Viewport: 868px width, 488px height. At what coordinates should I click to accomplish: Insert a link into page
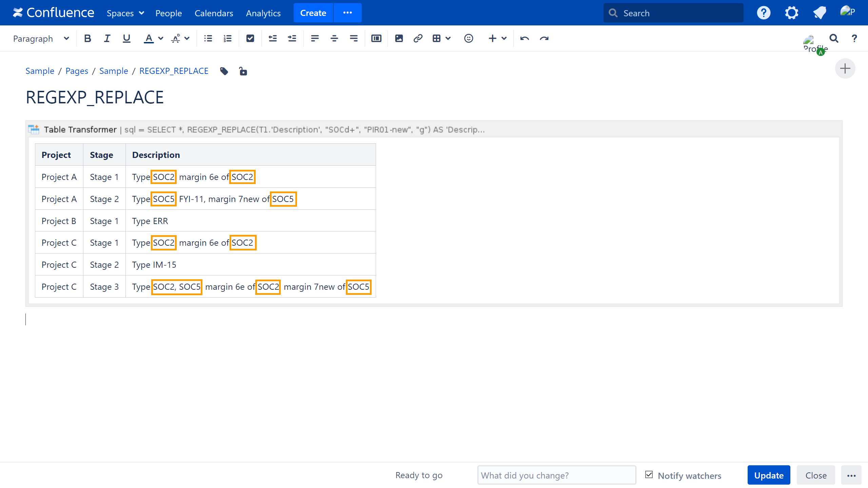[x=418, y=39]
